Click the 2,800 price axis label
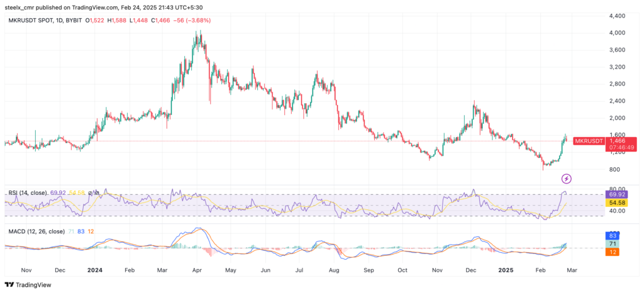644x293 pixels. 618,84
